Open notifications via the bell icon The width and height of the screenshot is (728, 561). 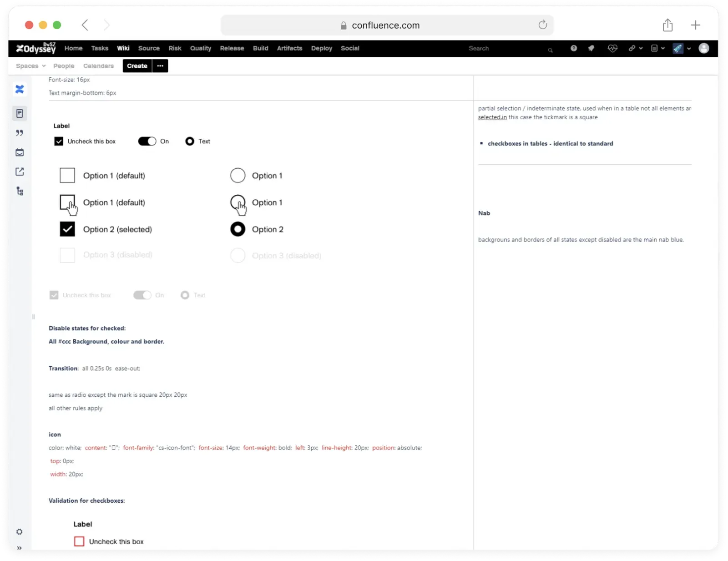591,48
